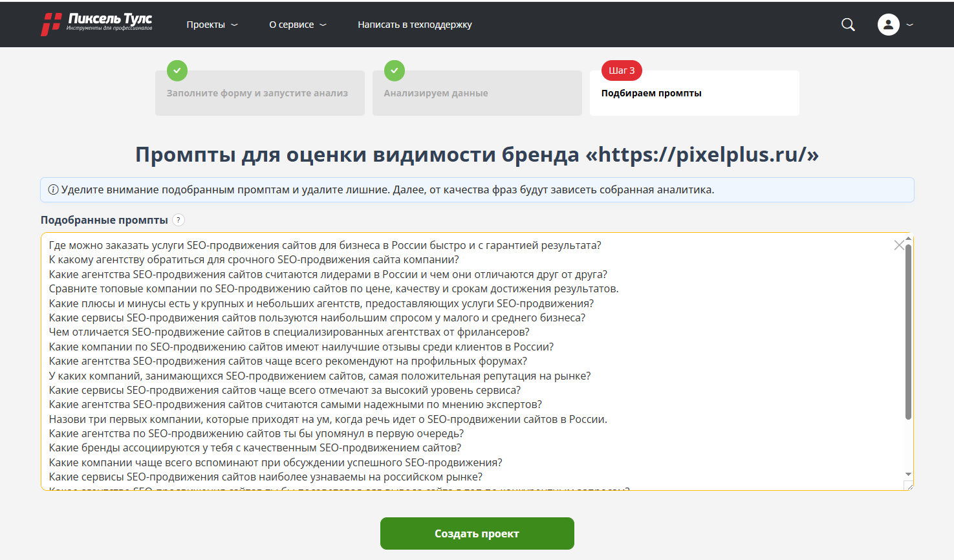The height and width of the screenshot is (560, 954).
Task: Click the textarea resize handle
Action: [x=909, y=486]
